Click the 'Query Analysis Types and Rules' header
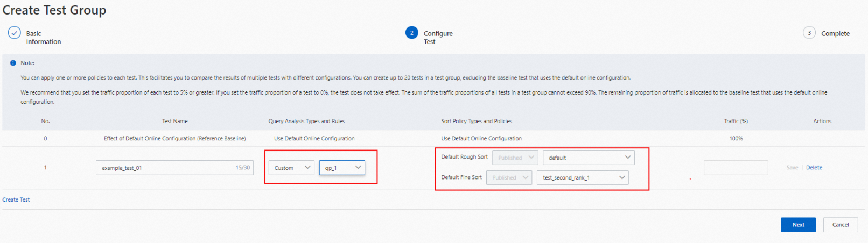 pos(306,121)
